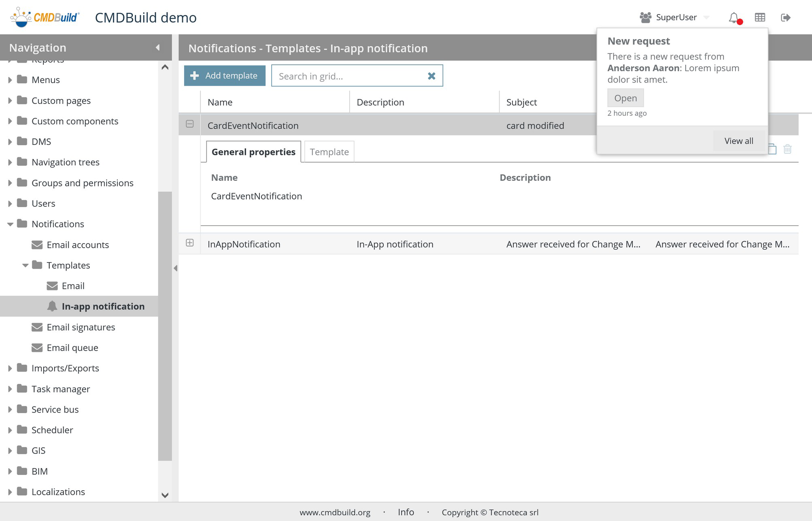Screen dimensions: 812x521
Task: Open the grid apps menu icon
Action: 760,17
